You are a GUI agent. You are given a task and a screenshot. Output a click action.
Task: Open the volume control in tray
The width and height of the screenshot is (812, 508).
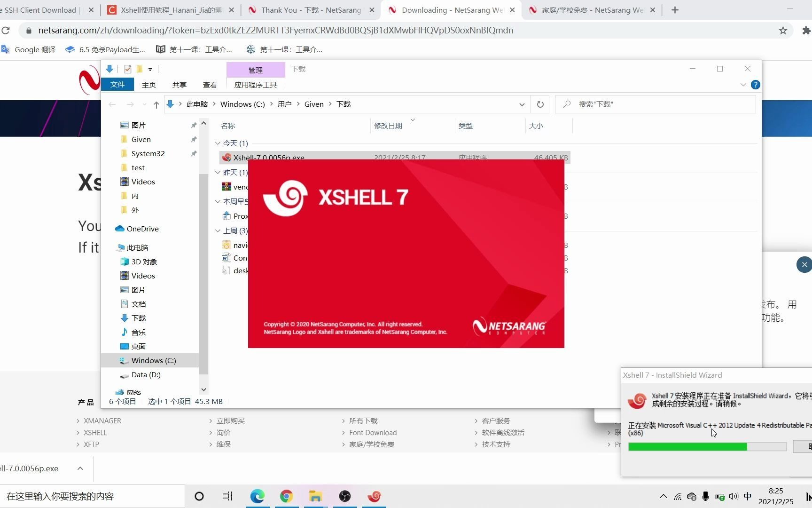click(x=733, y=496)
